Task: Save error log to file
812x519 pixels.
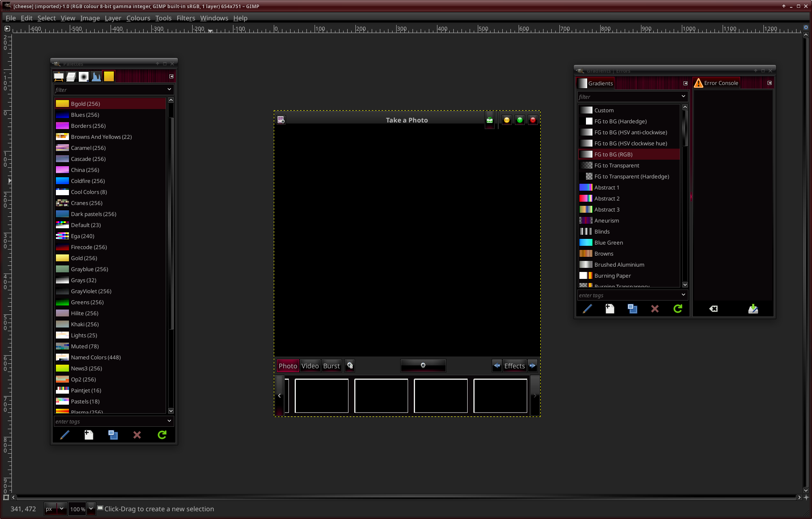Action: 753,309
